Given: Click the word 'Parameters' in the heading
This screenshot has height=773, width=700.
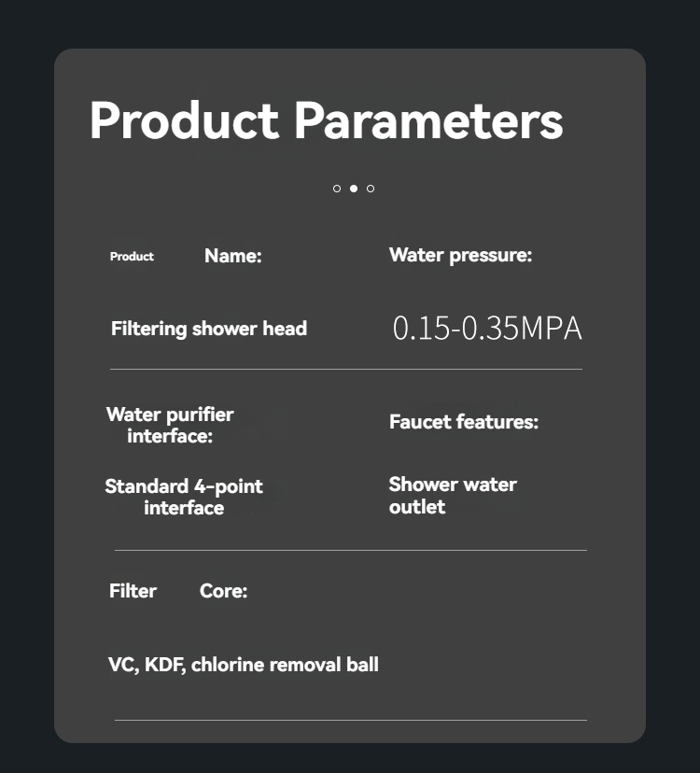Looking at the screenshot, I should [428, 120].
